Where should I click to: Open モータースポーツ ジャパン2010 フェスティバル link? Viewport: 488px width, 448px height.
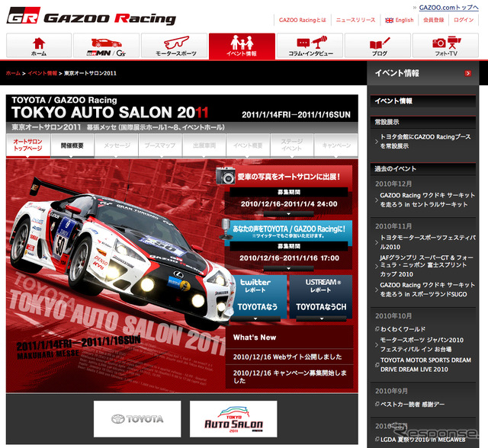(422, 344)
